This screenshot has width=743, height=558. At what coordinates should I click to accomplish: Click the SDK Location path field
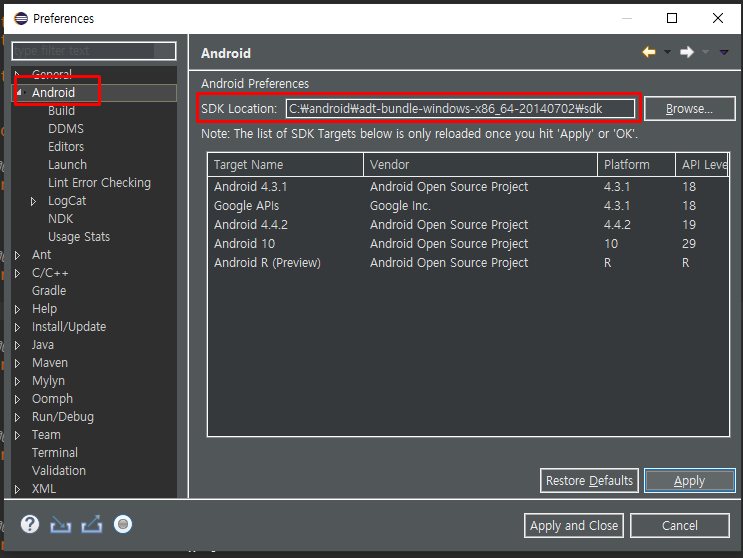click(460, 108)
